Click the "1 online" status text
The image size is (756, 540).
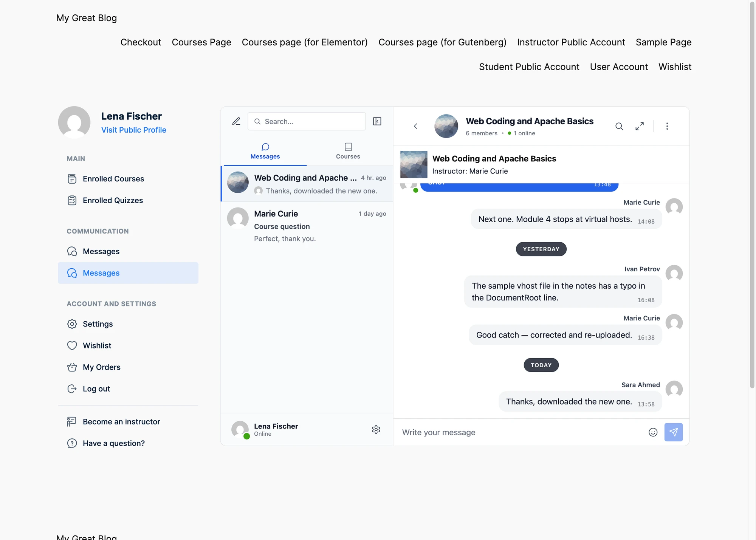(524, 133)
